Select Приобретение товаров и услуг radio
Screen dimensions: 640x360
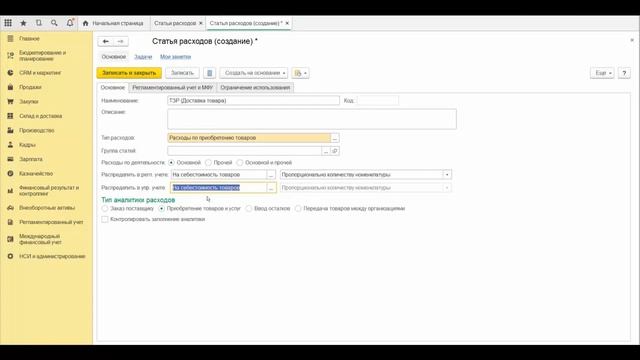click(x=162, y=209)
